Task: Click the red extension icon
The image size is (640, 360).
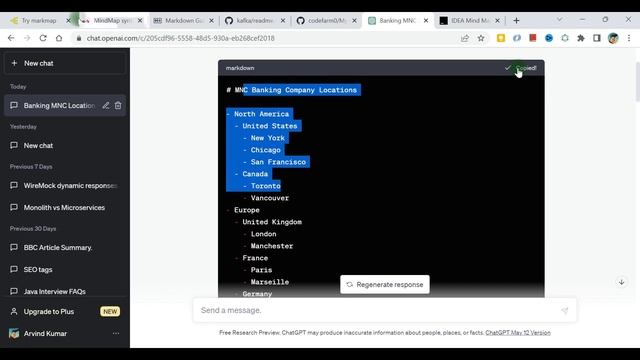Action: click(533, 38)
